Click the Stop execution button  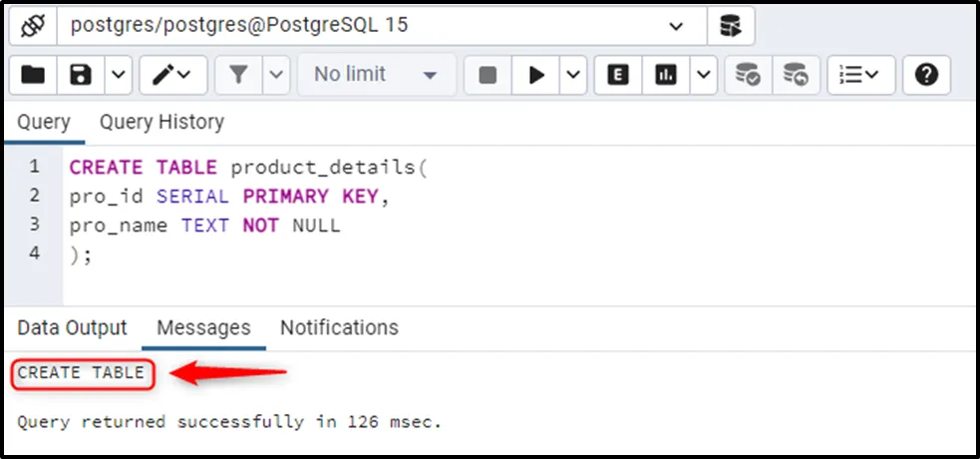(x=488, y=74)
